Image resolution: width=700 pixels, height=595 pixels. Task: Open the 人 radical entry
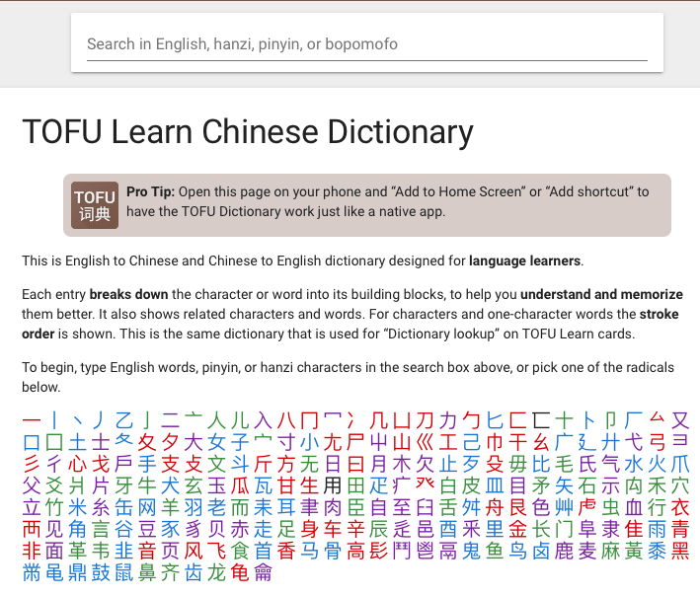pos(216,420)
